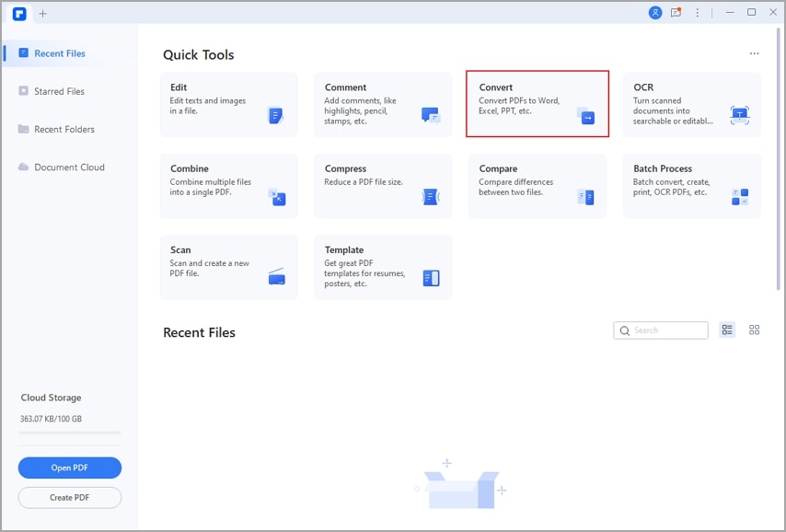Click the Compare tool two-page icon
Image resolution: width=786 pixels, height=532 pixels.
[x=585, y=197]
